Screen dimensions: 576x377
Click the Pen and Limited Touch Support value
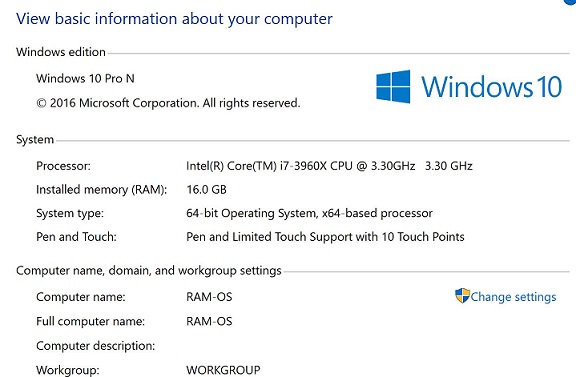pyautogui.click(x=325, y=237)
